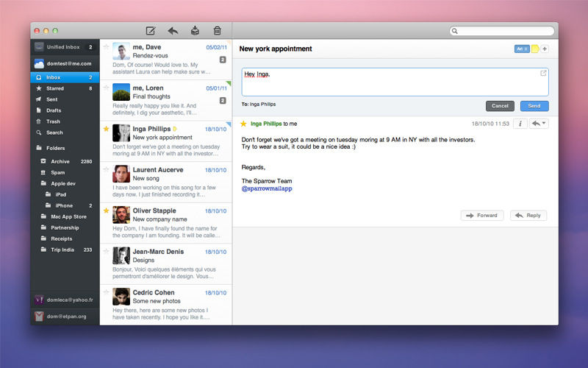
Task: Open the iPad subfolder
Action: point(65,194)
